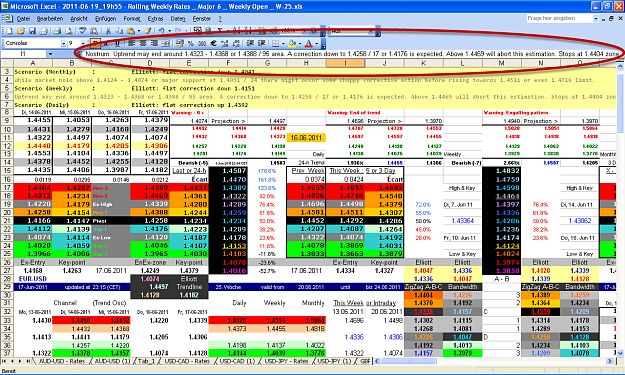Toggle align right
This screenshot has width=625, height=375.
154,43
